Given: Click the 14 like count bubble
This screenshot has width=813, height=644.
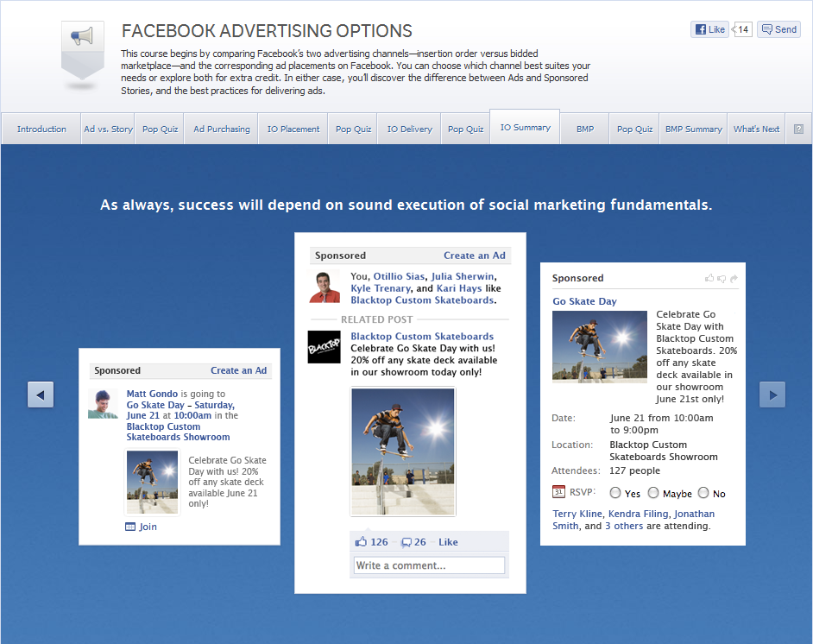Looking at the screenshot, I should point(742,29).
